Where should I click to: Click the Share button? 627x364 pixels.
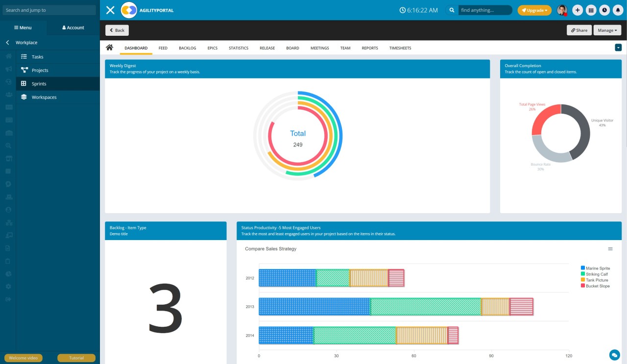click(579, 30)
